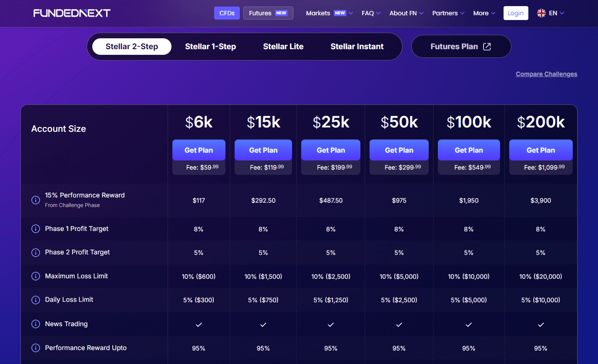The image size is (598, 364).
Task: Show info tooltip icon for News Trading
Action: (x=36, y=324)
